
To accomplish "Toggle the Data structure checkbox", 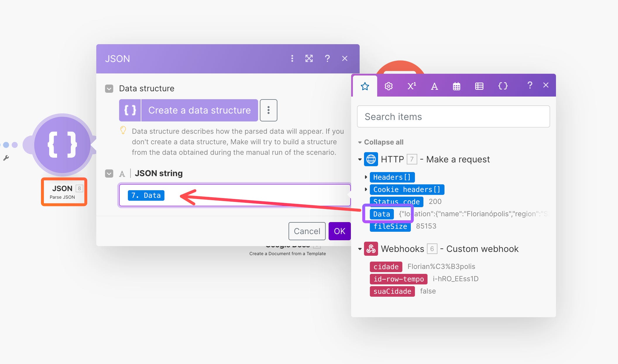I will 109,89.
